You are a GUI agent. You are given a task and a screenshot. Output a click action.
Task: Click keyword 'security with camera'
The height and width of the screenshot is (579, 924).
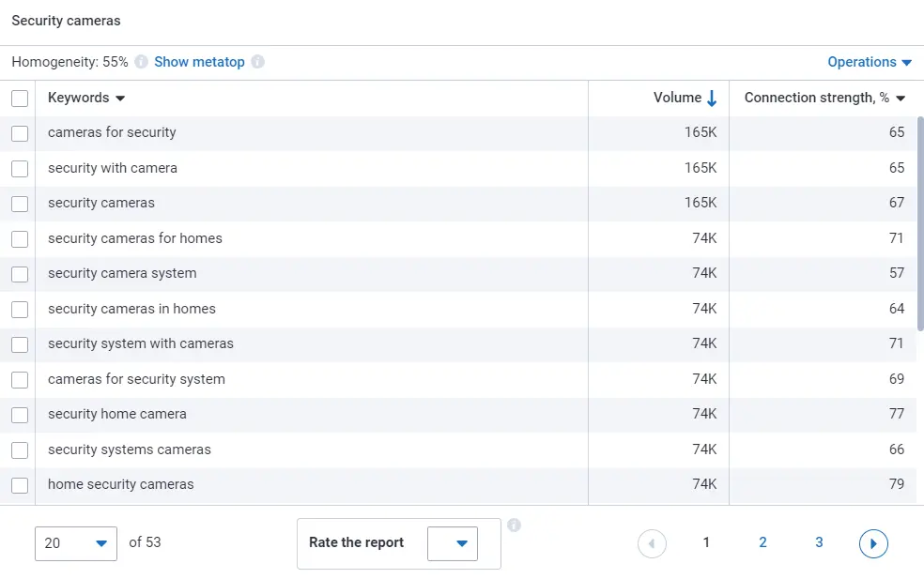pyautogui.click(x=113, y=168)
